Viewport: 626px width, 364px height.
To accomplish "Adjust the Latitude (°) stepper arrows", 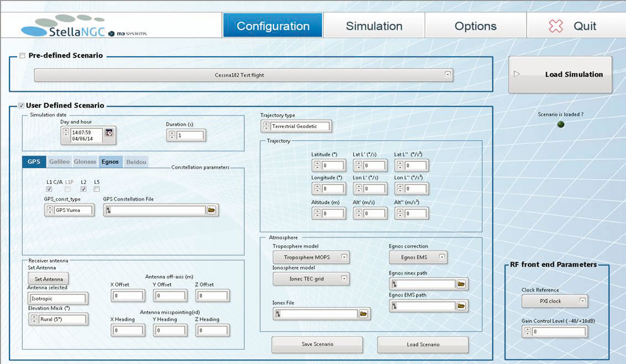I will 317,165.
